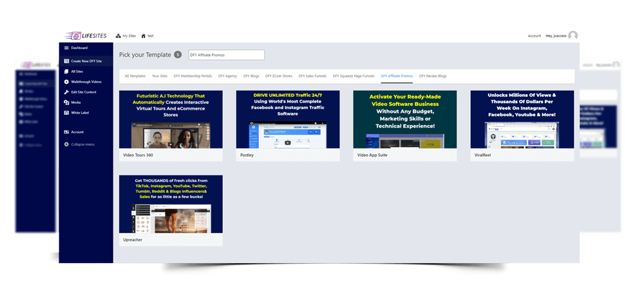Select the DFY Agency tab

[x=227, y=76]
